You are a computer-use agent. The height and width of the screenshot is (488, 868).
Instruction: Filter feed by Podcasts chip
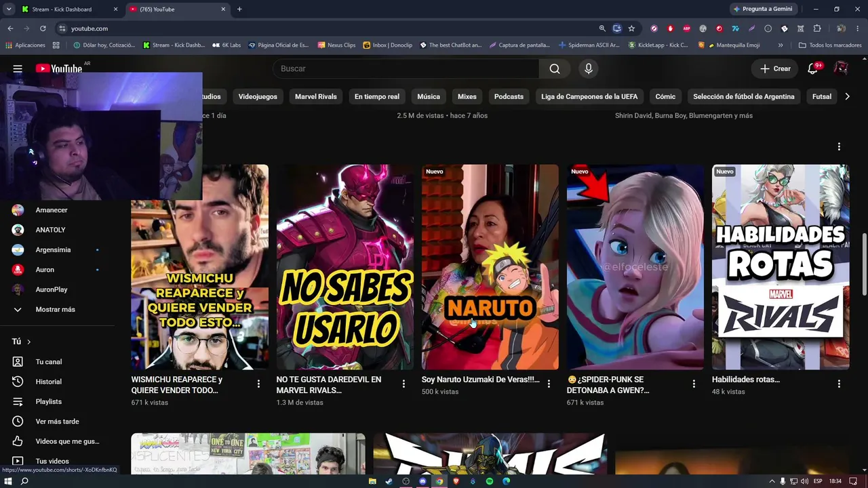509,96
